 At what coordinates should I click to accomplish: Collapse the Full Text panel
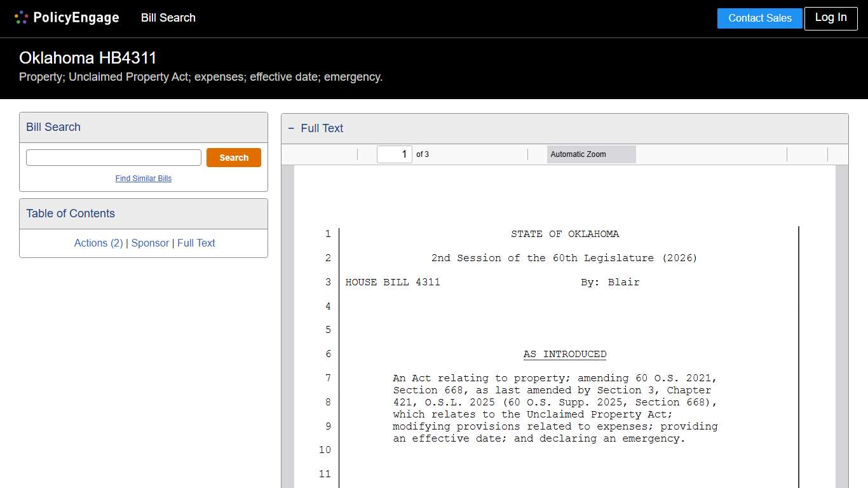point(291,128)
